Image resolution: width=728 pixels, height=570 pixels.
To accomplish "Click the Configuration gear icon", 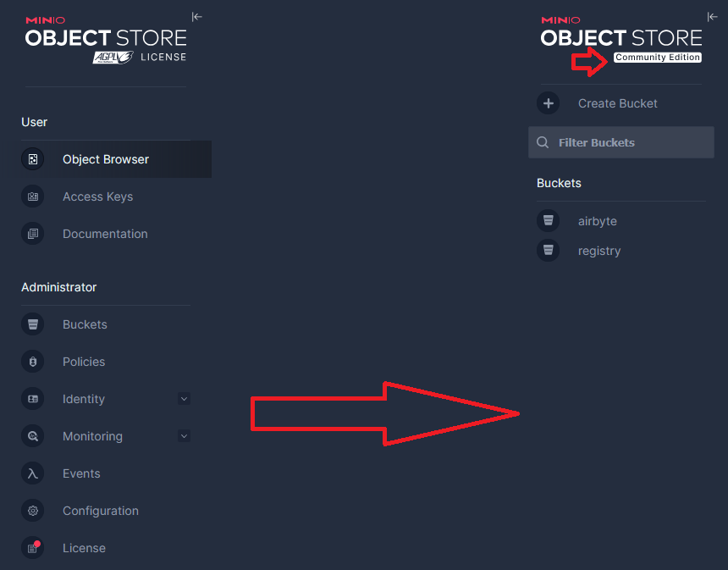I will (x=32, y=510).
